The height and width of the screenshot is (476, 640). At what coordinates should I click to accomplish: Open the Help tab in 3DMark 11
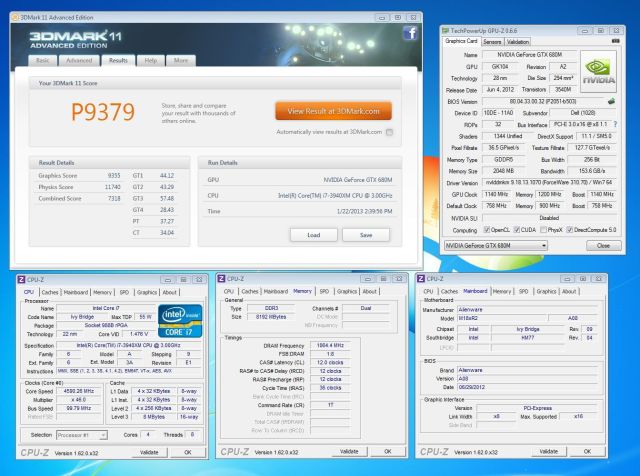[x=151, y=60]
